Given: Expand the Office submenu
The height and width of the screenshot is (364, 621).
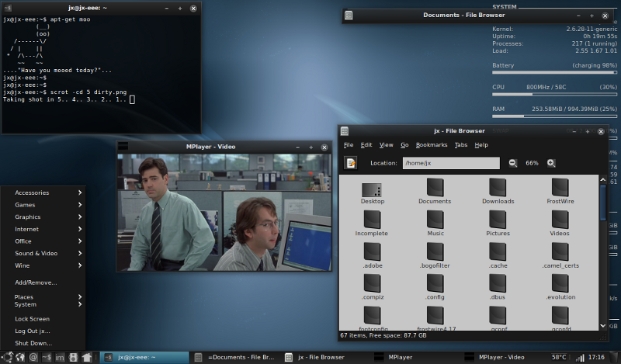Looking at the screenshot, I should (43, 241).
